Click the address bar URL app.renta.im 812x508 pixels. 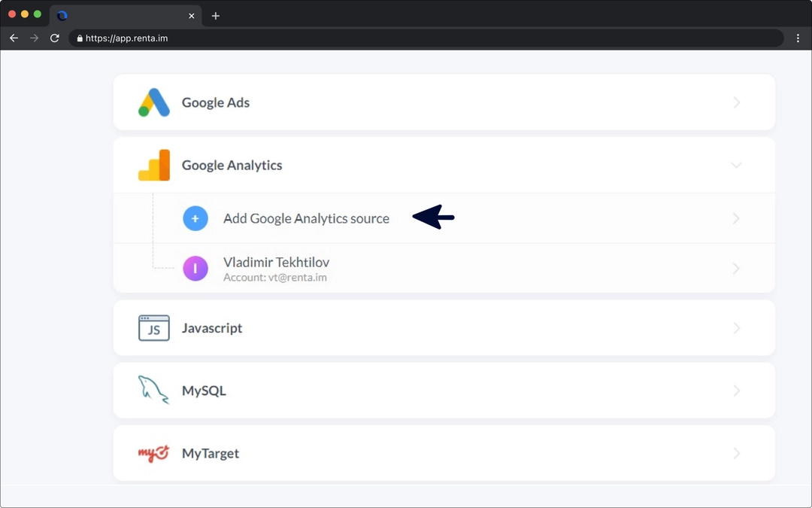(127, 38)
